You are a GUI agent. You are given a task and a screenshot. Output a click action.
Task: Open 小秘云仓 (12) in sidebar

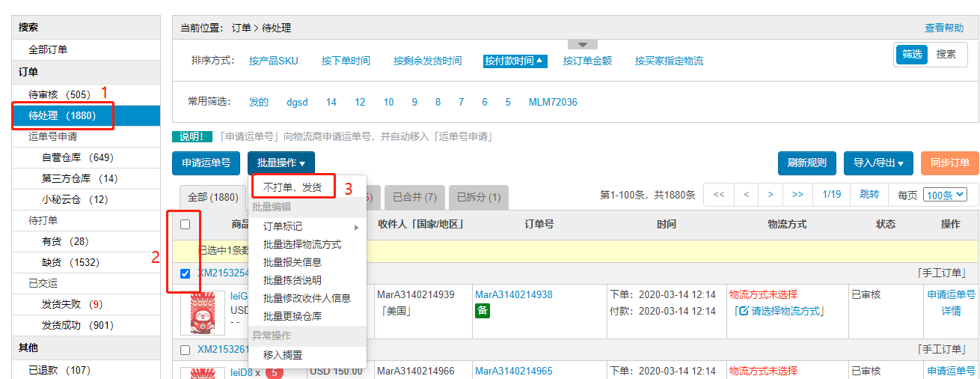(86, 199)
